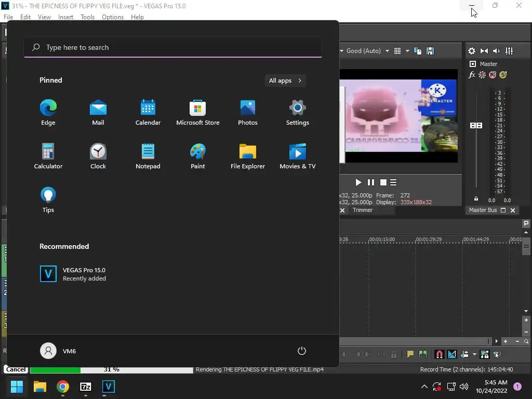The height and width of the screenshot is (399, 532).
Task: Cancel the rendering in progress
Action: (x=16, y=369)
